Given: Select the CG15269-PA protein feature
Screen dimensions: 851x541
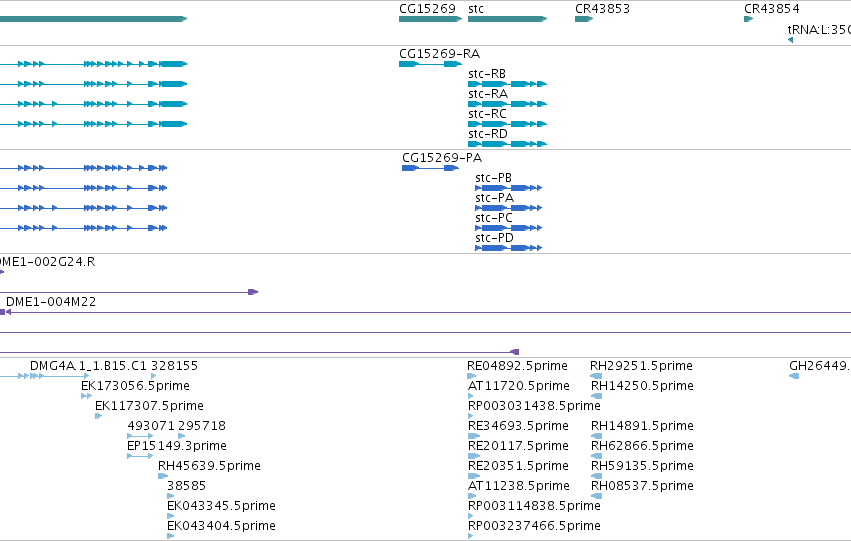Looking at the screenshot, I should (x=430, y=168).
